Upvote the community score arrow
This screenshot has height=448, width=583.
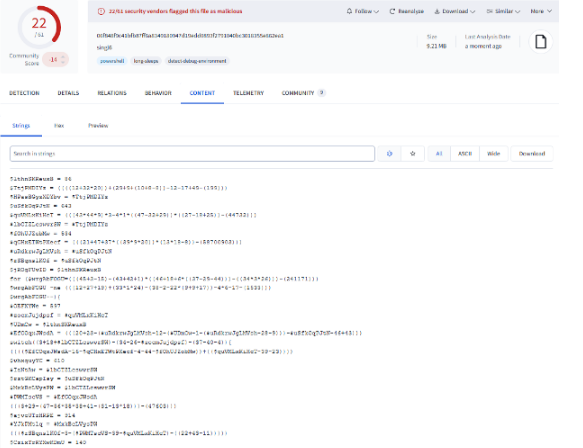point(63,57)
